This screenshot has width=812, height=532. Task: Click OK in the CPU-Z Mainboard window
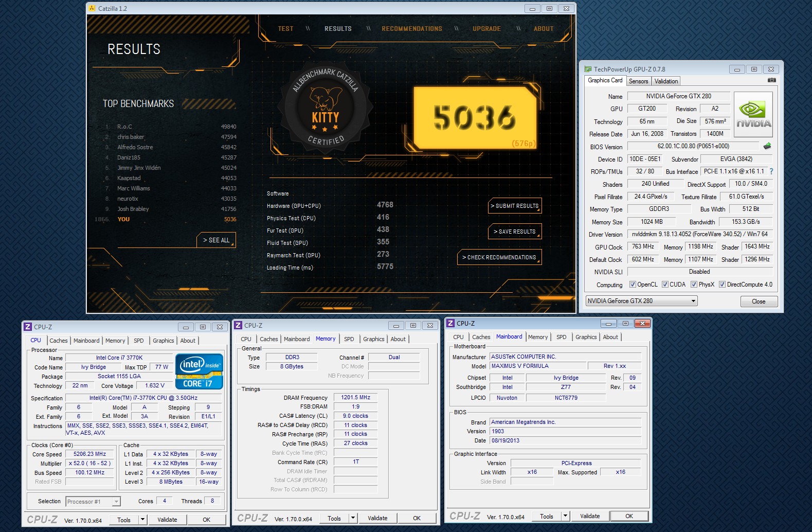click(x=629, y=516)
